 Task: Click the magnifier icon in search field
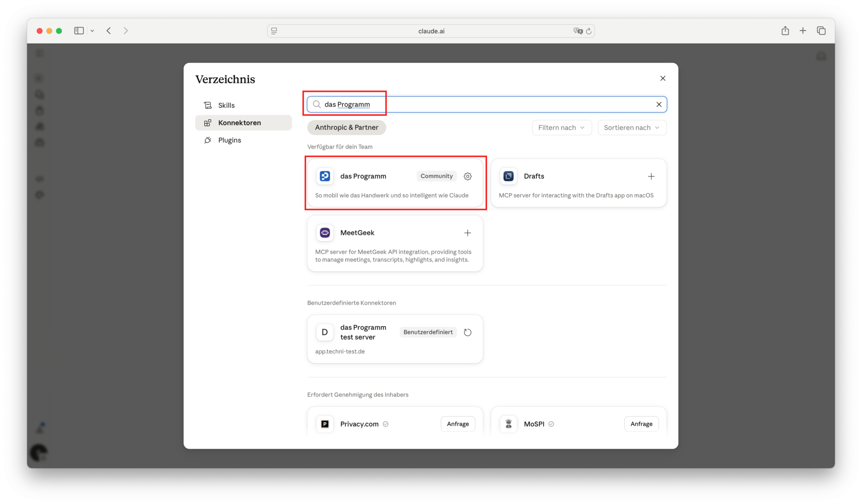pos(317,105)
